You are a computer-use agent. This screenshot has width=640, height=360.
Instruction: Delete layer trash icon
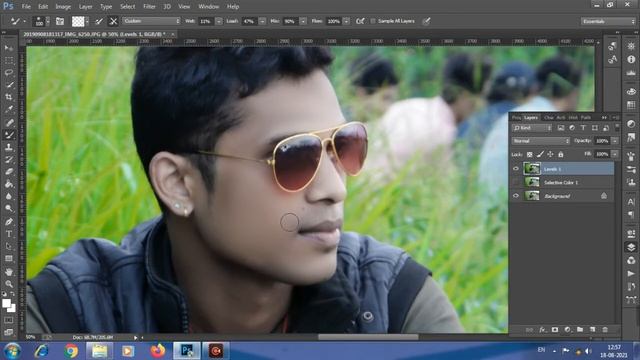click(605, 329)
